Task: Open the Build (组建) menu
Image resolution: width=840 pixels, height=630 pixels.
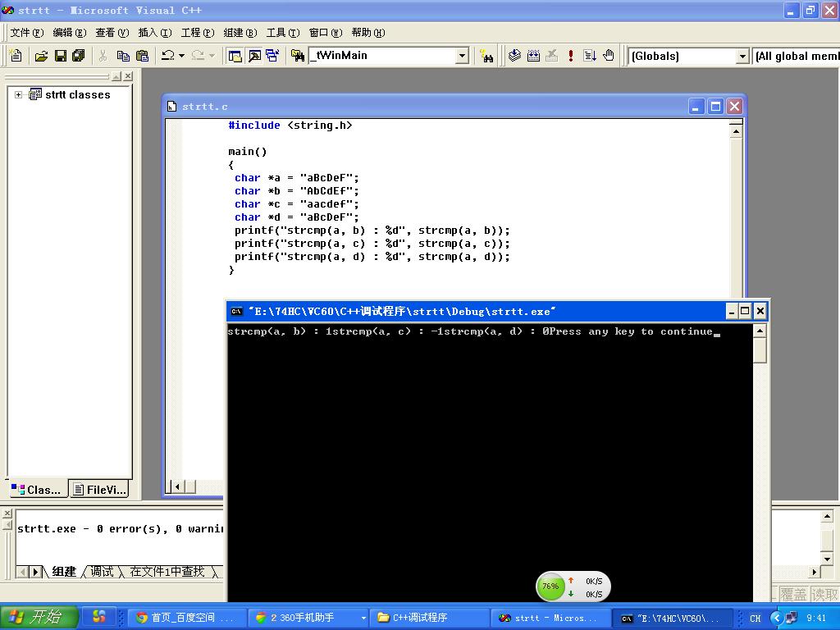Action: pyautogui.click(x=240, y=33)
